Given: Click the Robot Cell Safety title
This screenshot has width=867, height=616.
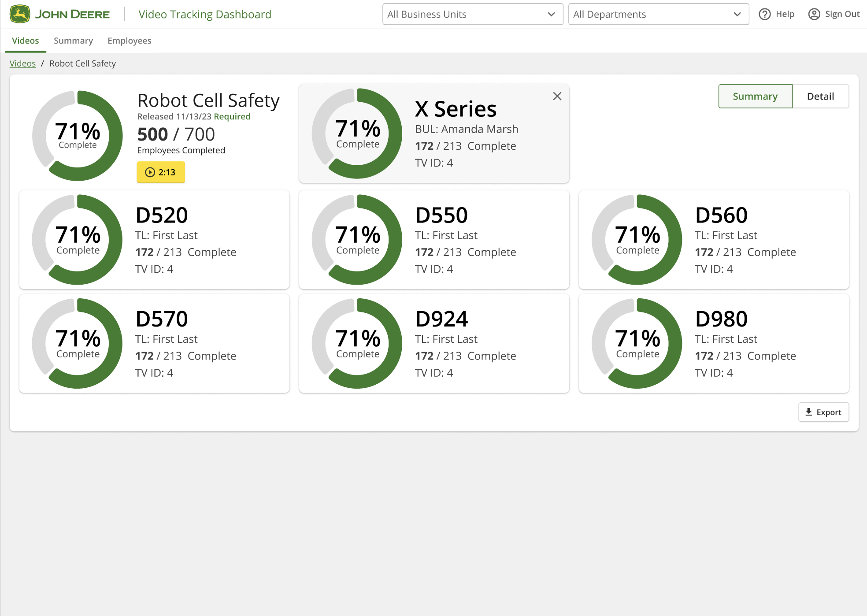Looking at the screenshot, I should point(208,100).
